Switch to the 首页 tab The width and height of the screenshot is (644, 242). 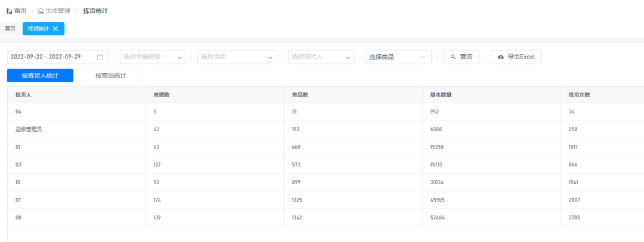coord(10,29)
